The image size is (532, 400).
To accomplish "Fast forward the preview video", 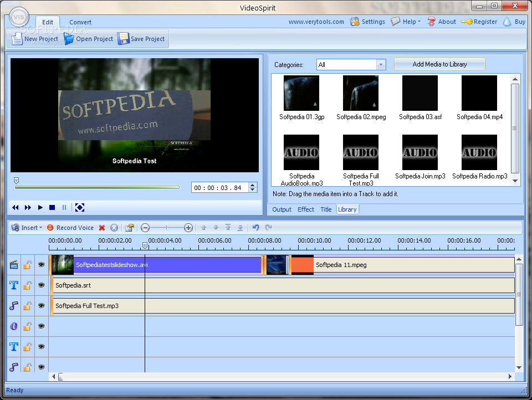I will click(x=28, y=207).
